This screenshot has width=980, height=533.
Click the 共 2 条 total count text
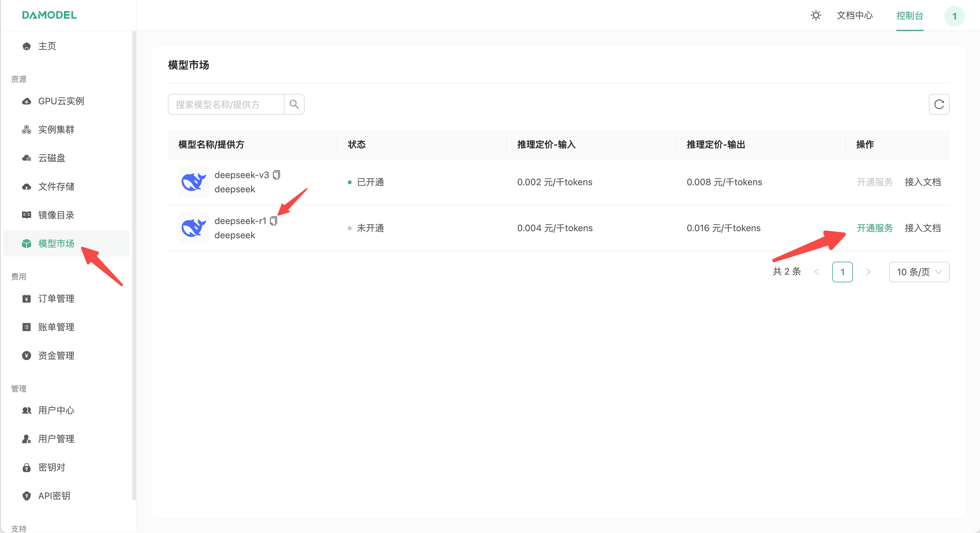point(787,272)
